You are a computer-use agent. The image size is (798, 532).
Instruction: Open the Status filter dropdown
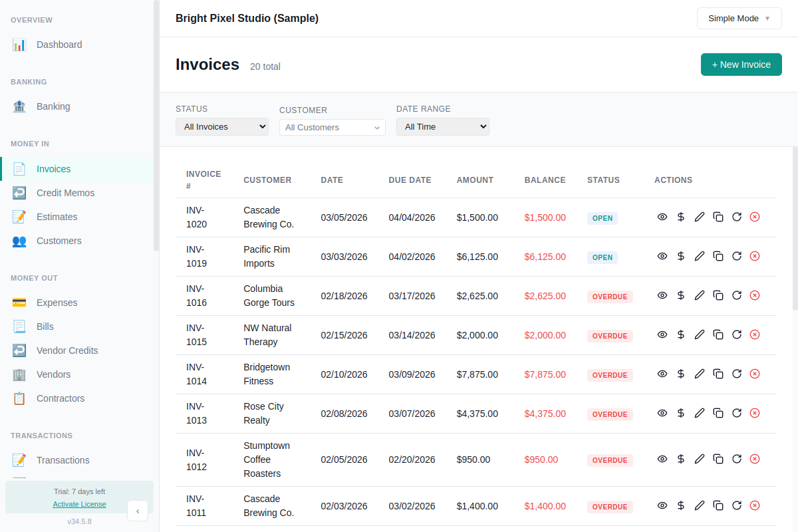click(x=221, y=126)
